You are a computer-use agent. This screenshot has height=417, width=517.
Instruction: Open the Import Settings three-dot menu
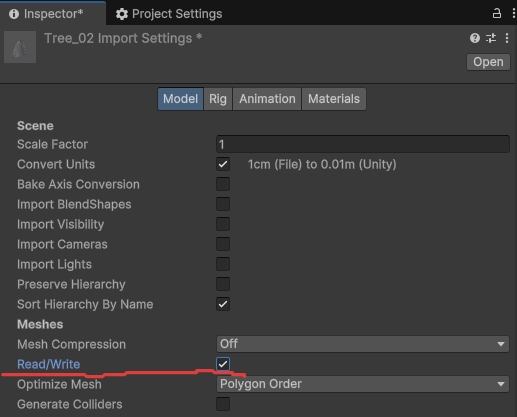point(507,38)
